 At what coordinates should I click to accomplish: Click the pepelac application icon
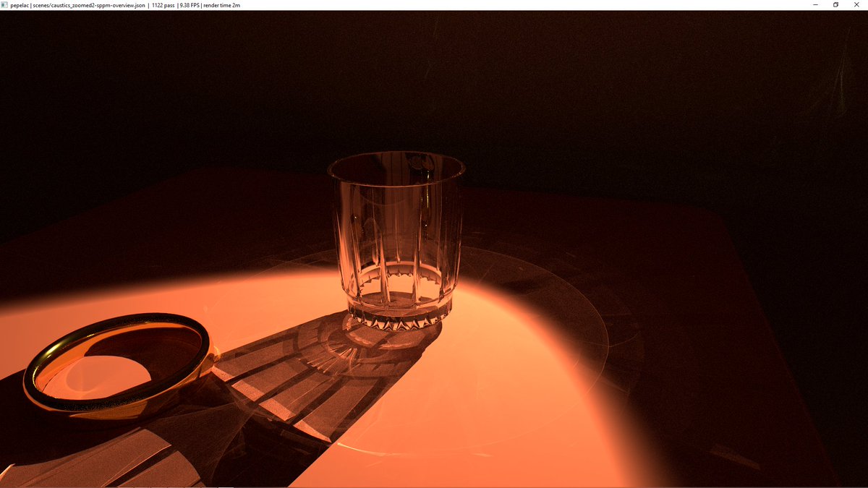(x=4, y=4)
